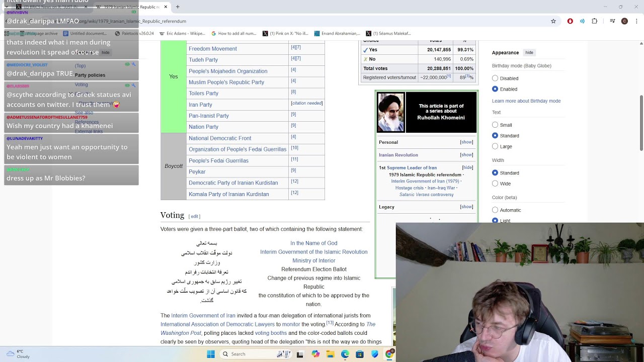This screenshot has height=362, width=644.
Task: Open Windows Security shield on taskbar
Action: [x=374, y=354]
